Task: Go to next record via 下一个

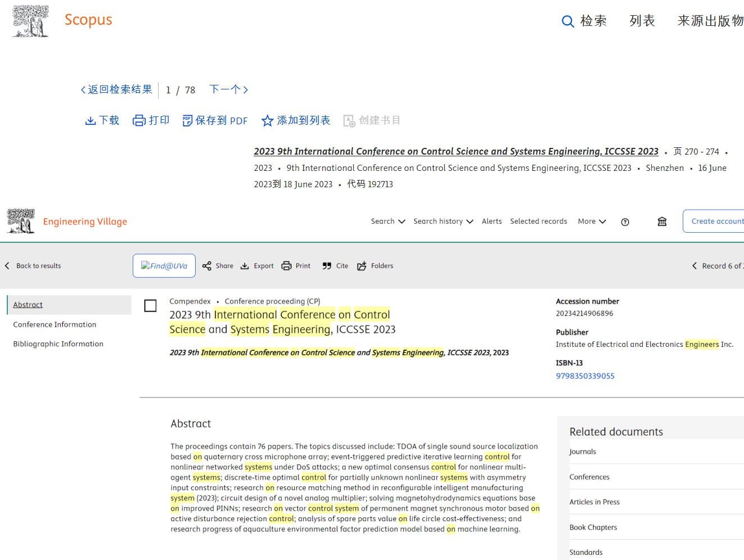Action: pos(228,89)
